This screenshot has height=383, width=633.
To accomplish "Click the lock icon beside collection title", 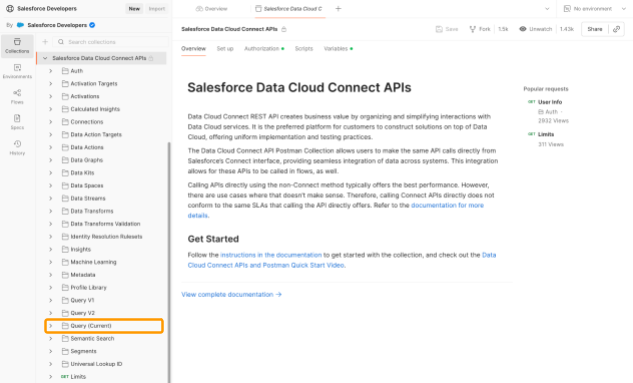I will (284, 29).
